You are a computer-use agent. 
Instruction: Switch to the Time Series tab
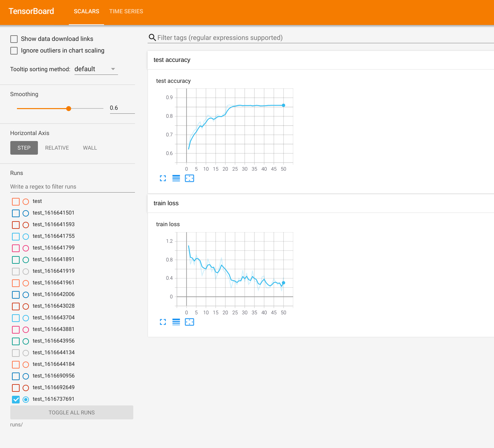coord(126,11)
